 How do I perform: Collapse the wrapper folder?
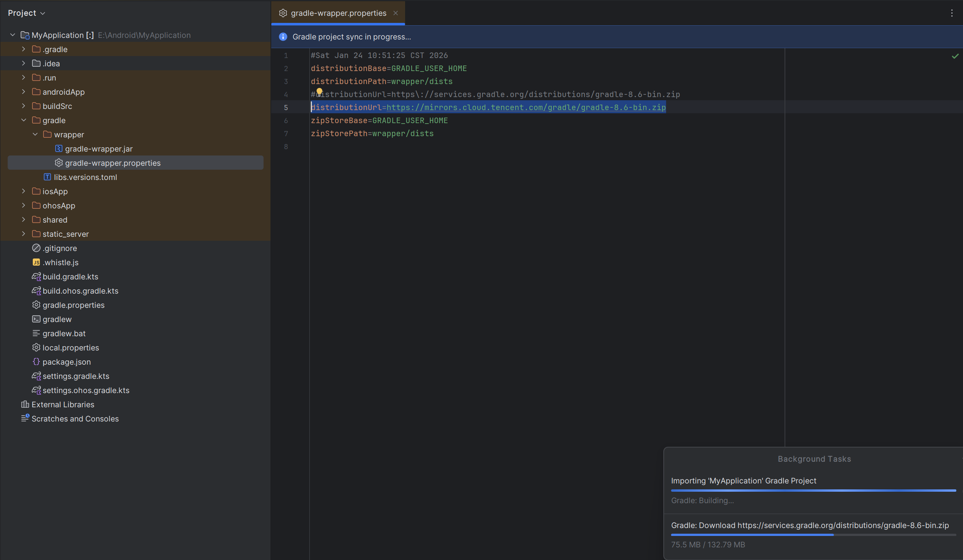click(x=35, y=135)
